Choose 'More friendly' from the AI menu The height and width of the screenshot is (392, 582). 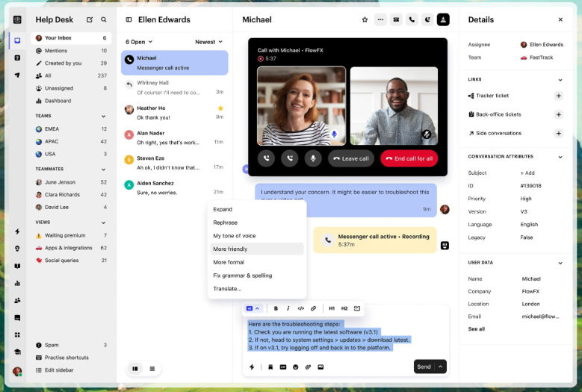[230, 249]
